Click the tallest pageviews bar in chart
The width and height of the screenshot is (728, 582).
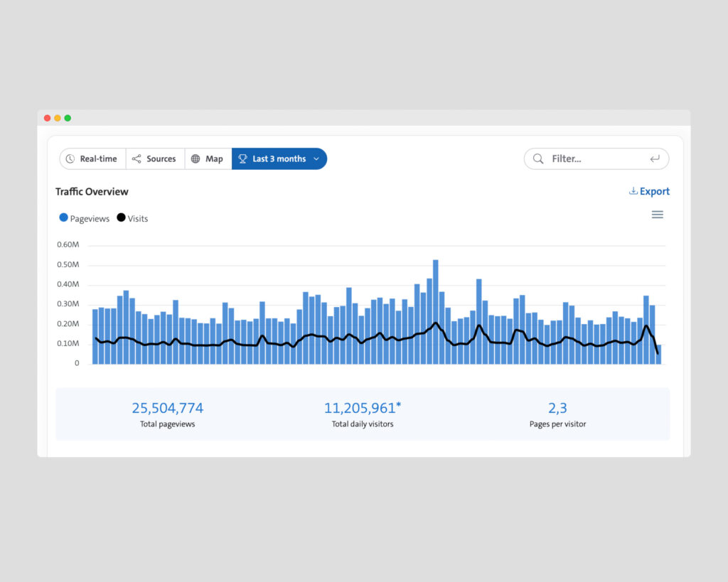[x=435, y=313]
